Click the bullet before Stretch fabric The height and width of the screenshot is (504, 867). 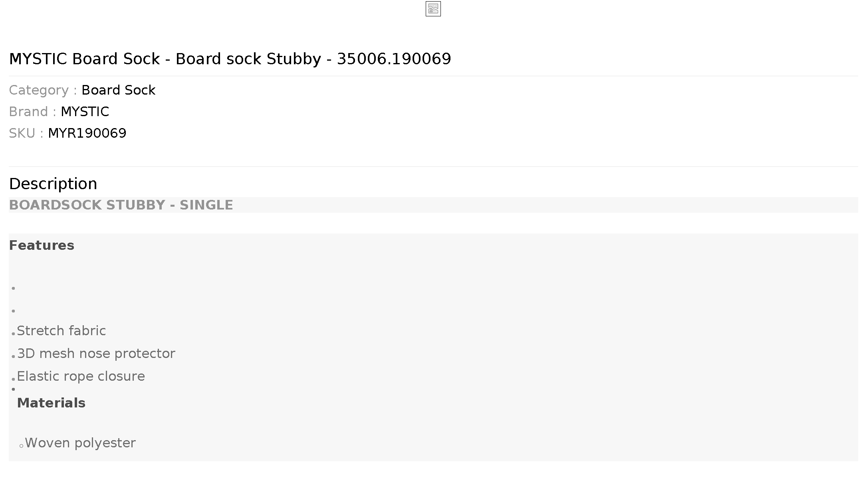(14, 334)
